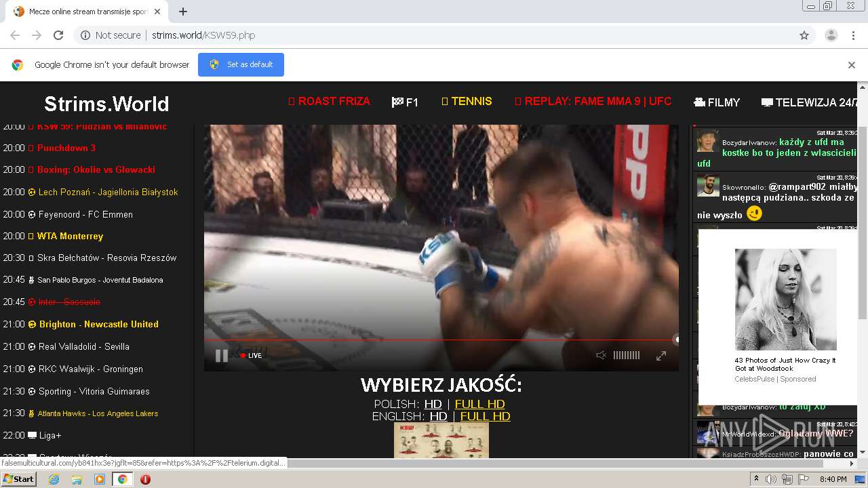
Task: Open the ROAST FRIZA menu item
Action: (x=329, y=101)
